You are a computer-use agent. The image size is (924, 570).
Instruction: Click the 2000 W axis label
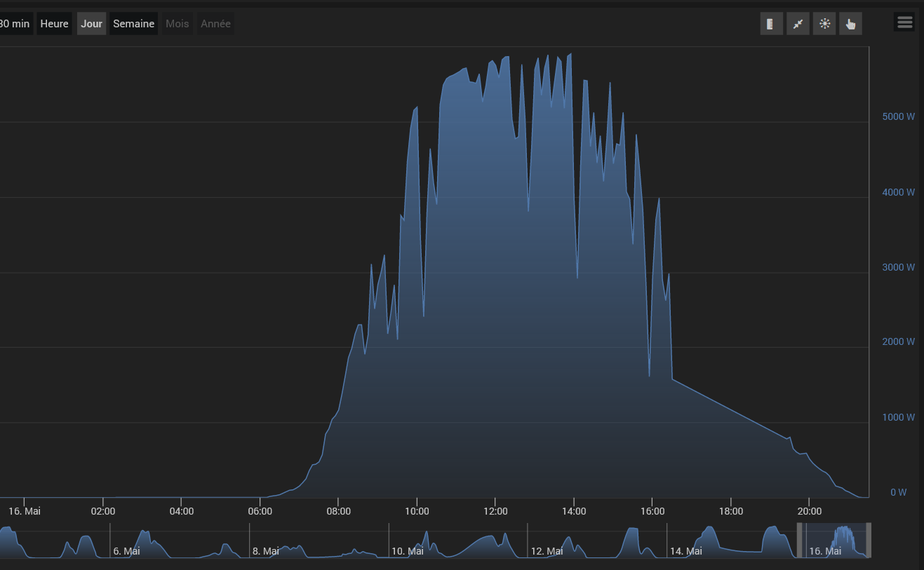point(898,341)
